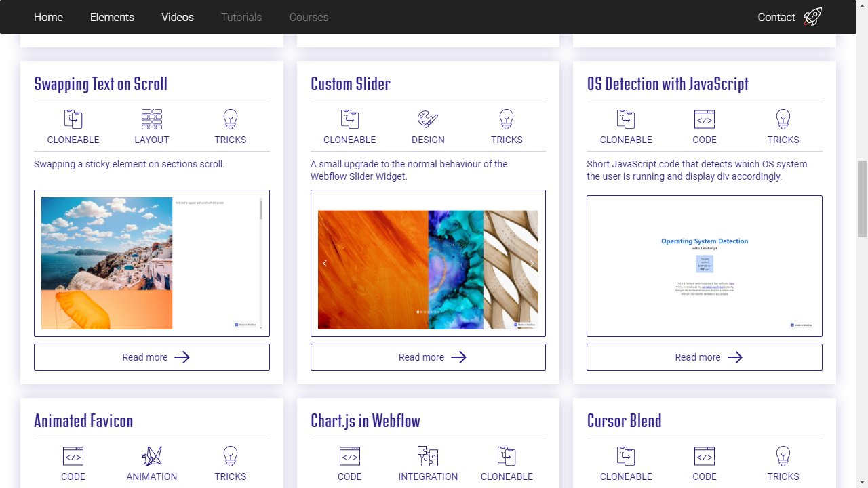
Task: Go to the Videos section in navigation
Action: 177,17
